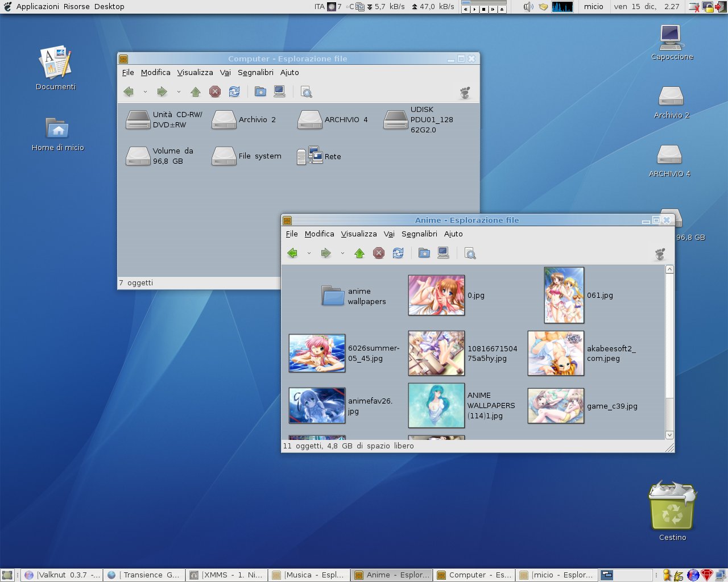This screenshot has height=582, width=728.
Task: Click Back arrow in Anime window toolbar
Action: (292, 253)
